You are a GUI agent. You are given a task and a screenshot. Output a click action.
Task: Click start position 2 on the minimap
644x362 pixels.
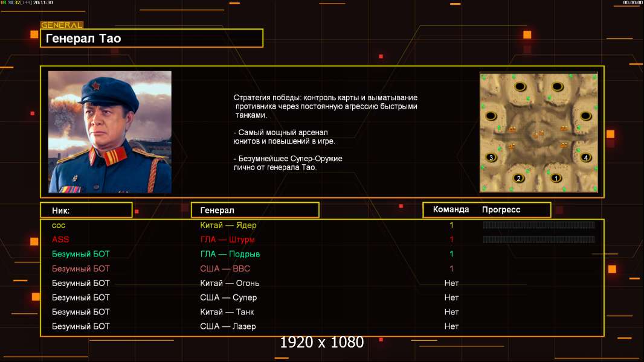pyautogui.click(x=519, y=179)
